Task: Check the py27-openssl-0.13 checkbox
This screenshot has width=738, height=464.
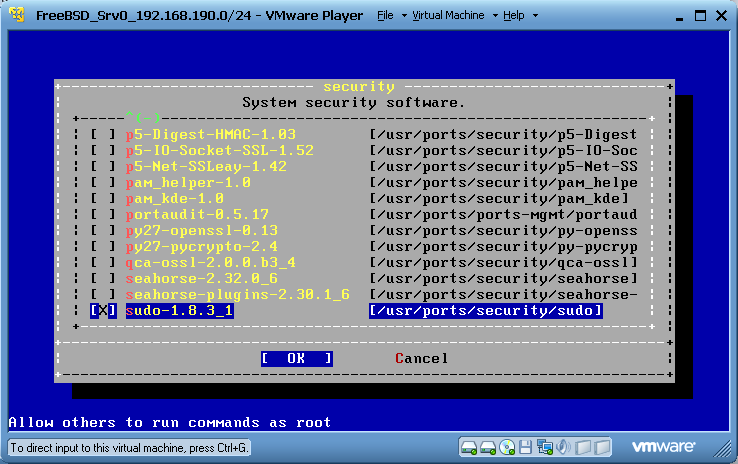Action: tap(103, 231)
